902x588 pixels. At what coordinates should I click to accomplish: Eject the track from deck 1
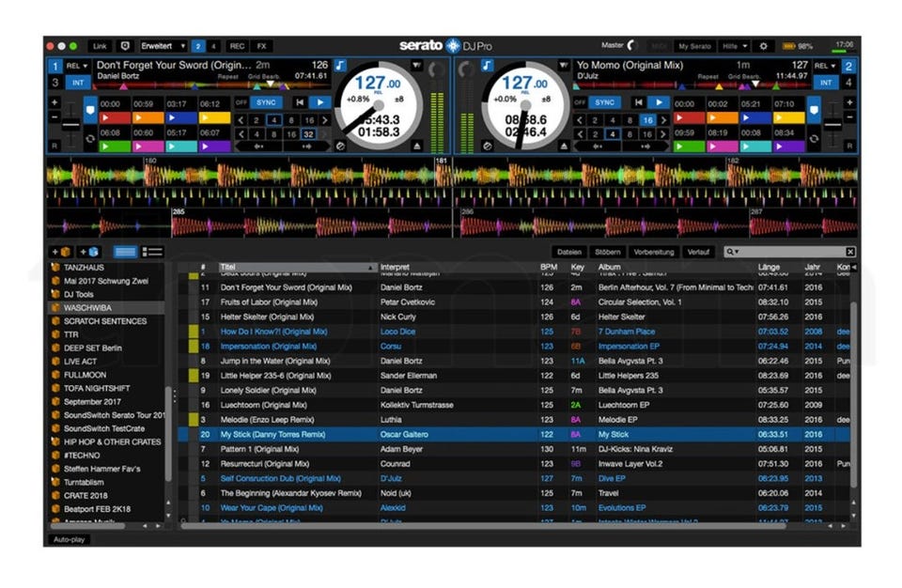417,147
